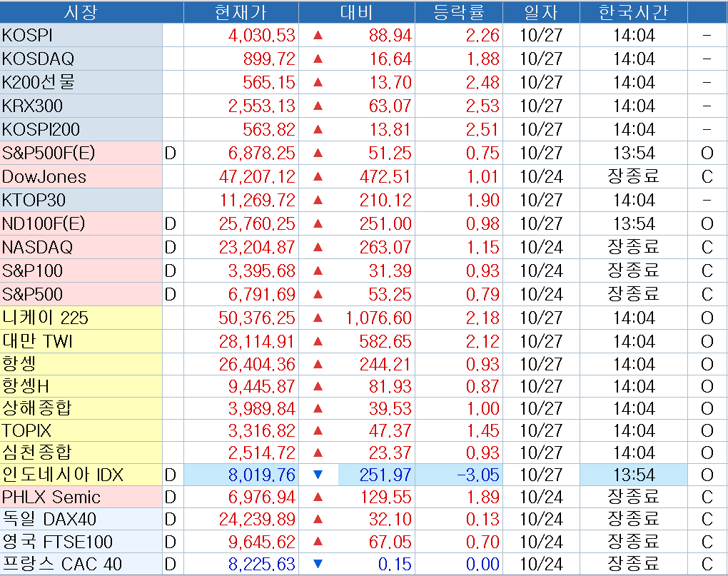Sort by the 시장 column header
728x576 pixels.
pyautogui.click(x=80, y=12)
